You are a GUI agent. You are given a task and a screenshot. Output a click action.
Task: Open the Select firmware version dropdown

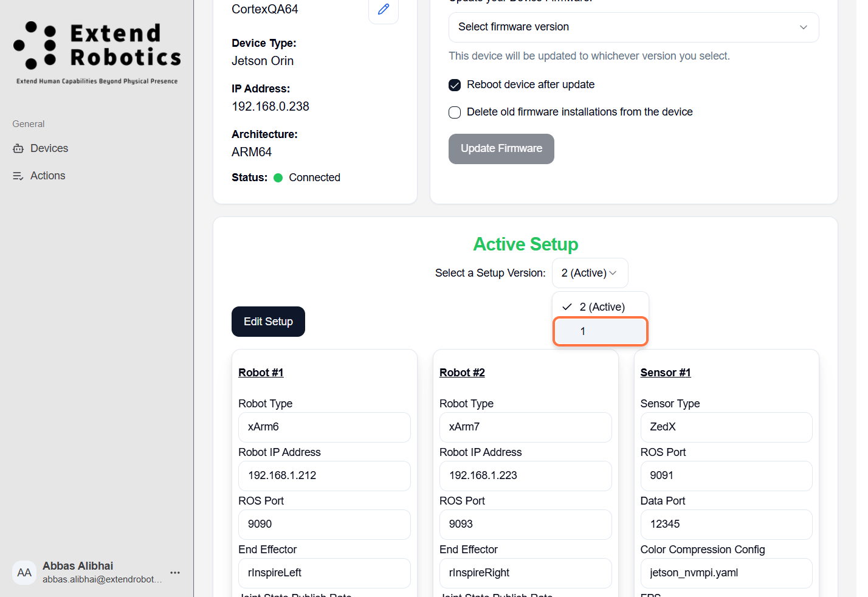click(x=633, y=27)
